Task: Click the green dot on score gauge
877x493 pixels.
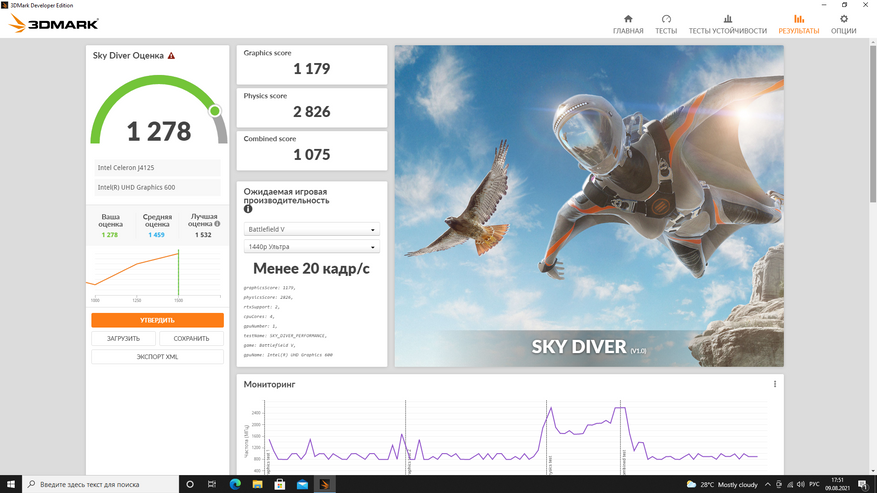Action: tap(215, 111)
